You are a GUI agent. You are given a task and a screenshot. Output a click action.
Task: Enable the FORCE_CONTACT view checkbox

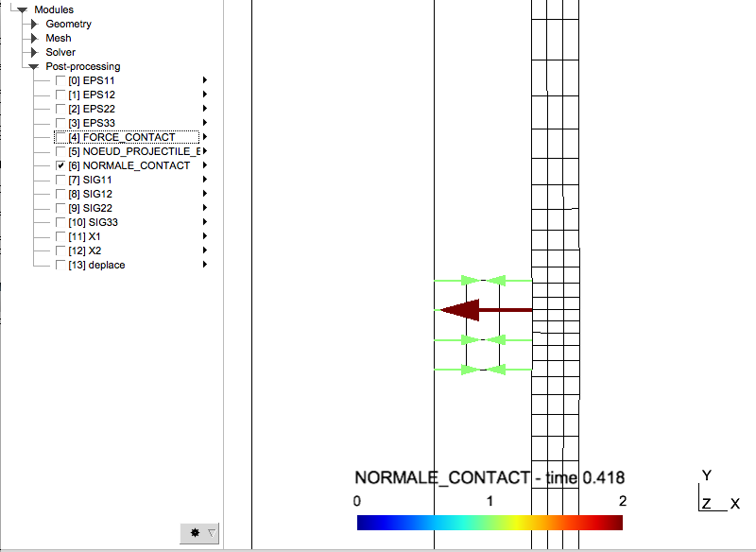pos(60,137)
